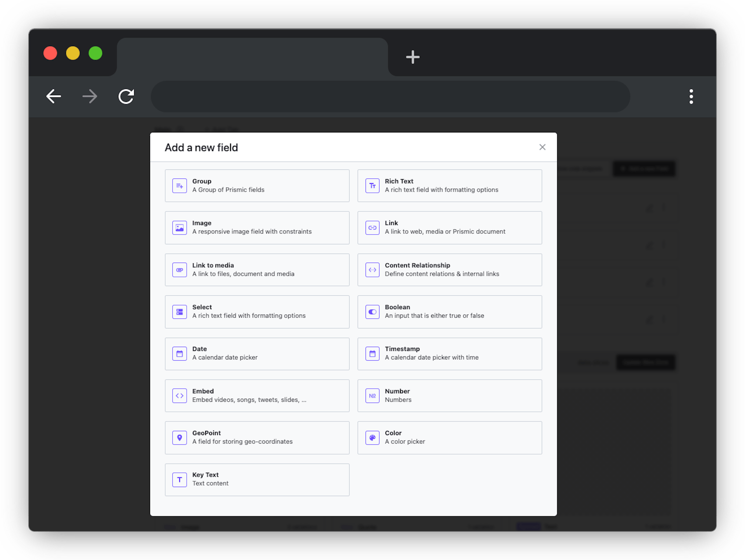The height and width of the screenshot is (560, 745).
Task: Choose the Key Text field
Action: [257, 480]
